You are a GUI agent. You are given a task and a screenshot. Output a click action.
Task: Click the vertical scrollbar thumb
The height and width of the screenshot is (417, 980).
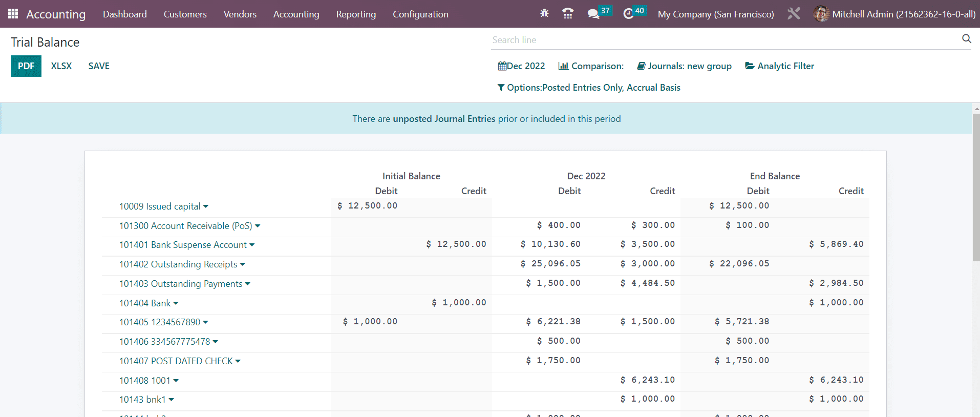(x=976, y=187)
